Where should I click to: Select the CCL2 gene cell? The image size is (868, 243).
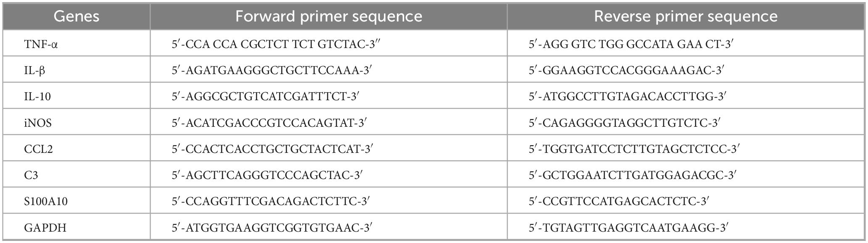39,149
